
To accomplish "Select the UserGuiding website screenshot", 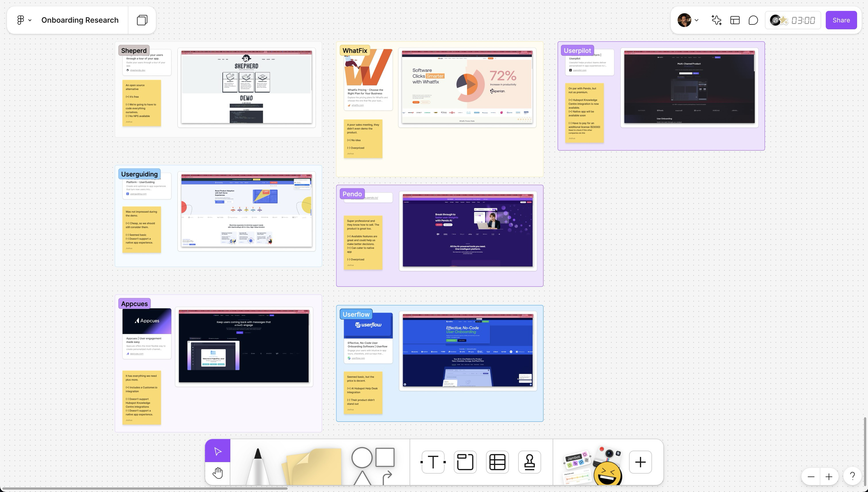I will tap(246, 211).
